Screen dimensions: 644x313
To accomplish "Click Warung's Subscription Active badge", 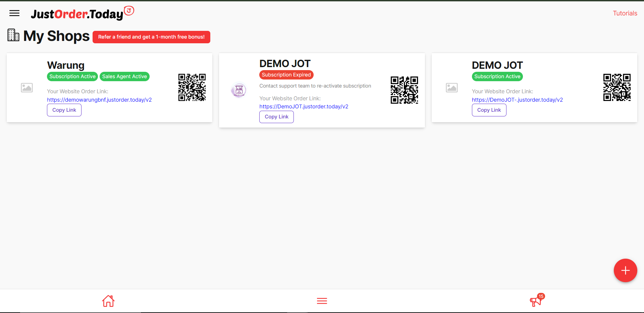I will [72, 76].
